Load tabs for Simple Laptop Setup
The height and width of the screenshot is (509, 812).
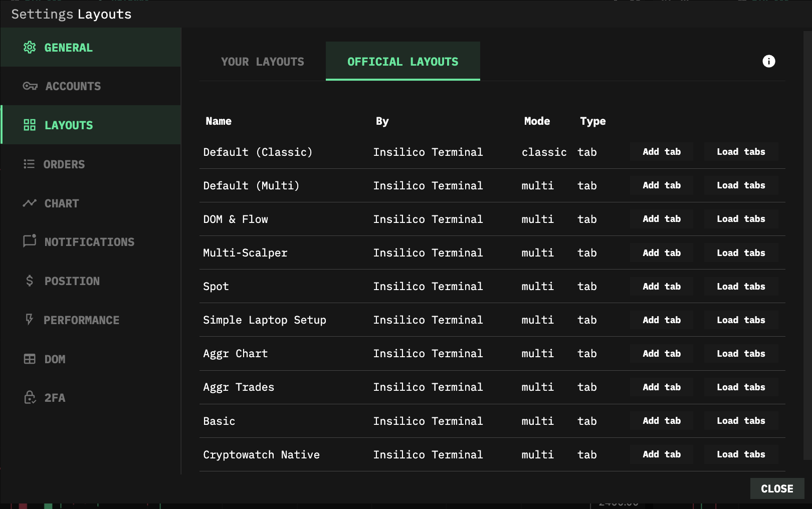(x=740, y=320)
